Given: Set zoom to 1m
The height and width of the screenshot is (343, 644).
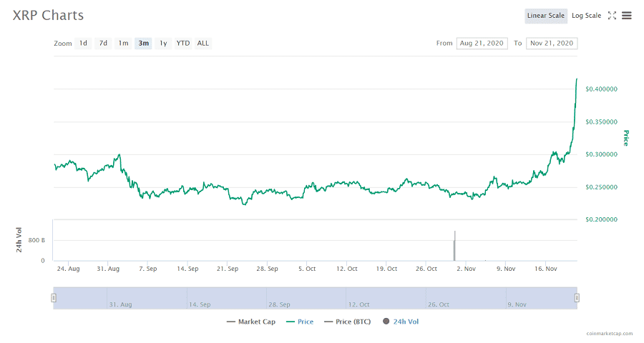Looking at the screenshot, I should coord(123,43).
